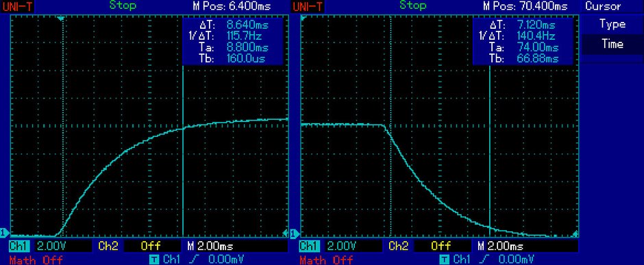Click the trigger source T icon on left screen
Image resolution: width=644 pixels, height=265 pixels.
pyautogui.click(x=154, y=260)
